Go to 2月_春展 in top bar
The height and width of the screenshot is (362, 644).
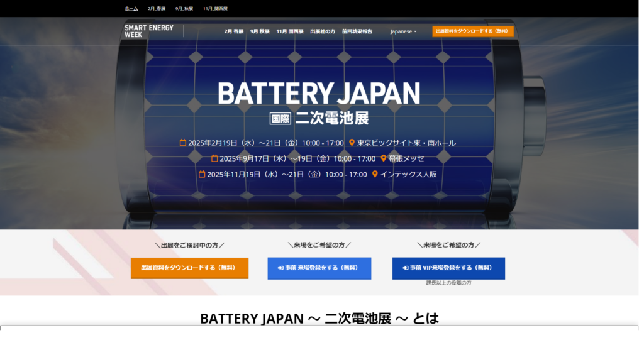tap(157, 9)
